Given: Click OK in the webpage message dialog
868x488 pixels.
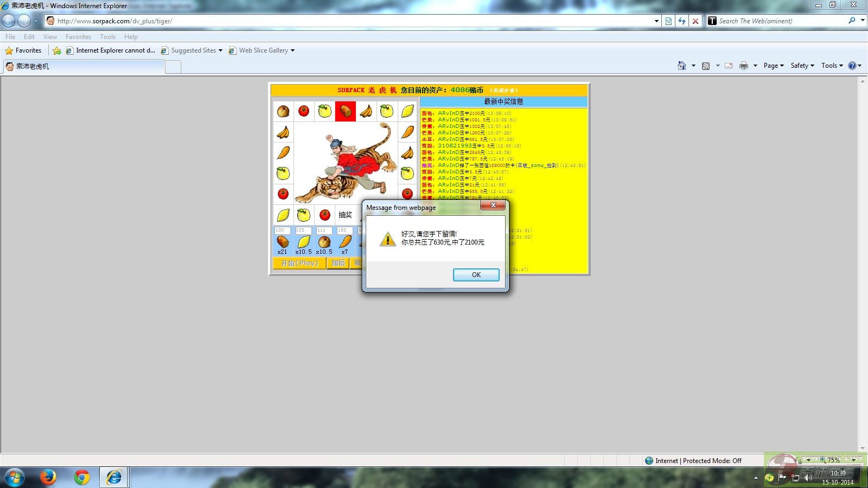Looking at the screenshot, I should coord(476,275).
